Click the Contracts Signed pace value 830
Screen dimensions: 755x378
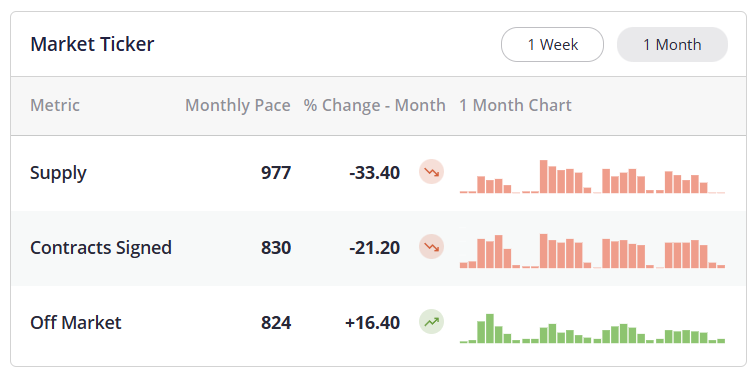tap(276, 248)
